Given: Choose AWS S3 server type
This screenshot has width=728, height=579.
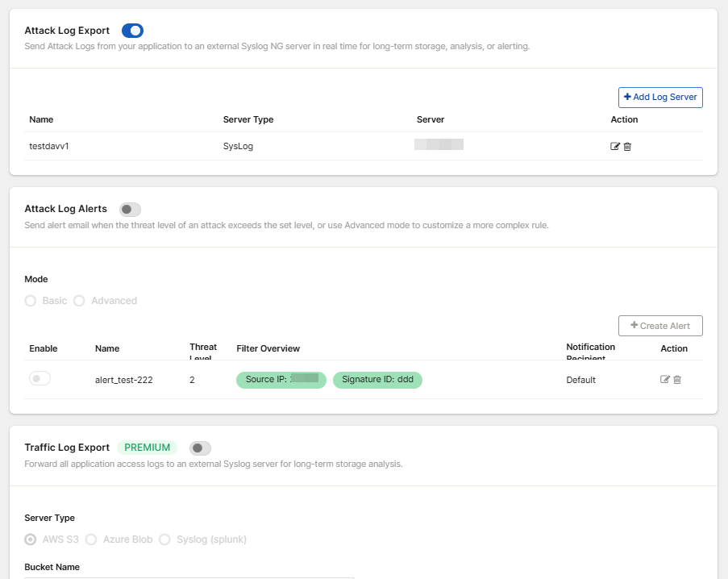Looking at the screenshot, I should click(31, 539).
